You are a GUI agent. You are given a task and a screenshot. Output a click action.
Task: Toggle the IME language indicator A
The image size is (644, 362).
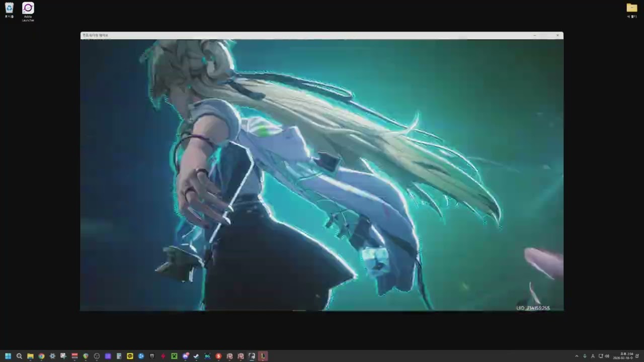tap(593, 356)
